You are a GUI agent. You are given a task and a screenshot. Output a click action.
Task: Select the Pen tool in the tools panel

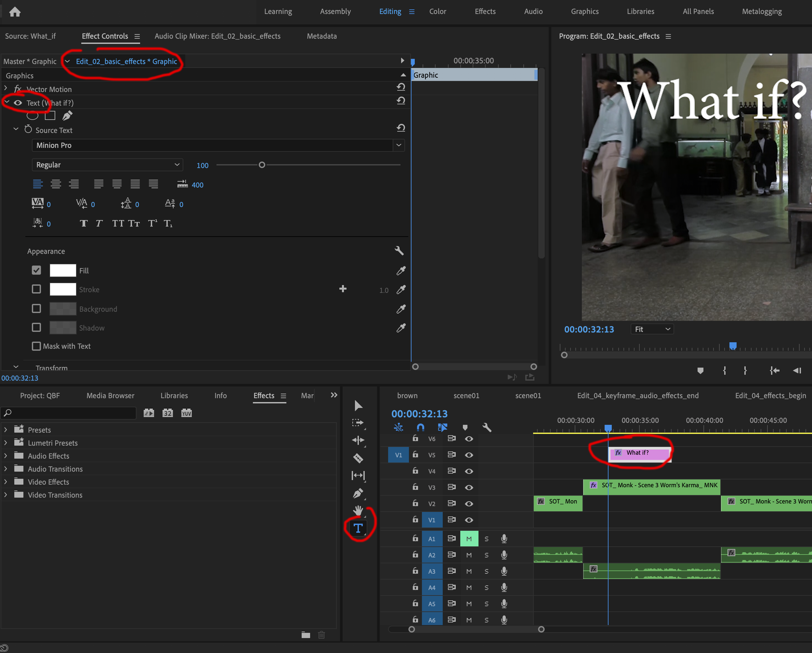(358, 493)
